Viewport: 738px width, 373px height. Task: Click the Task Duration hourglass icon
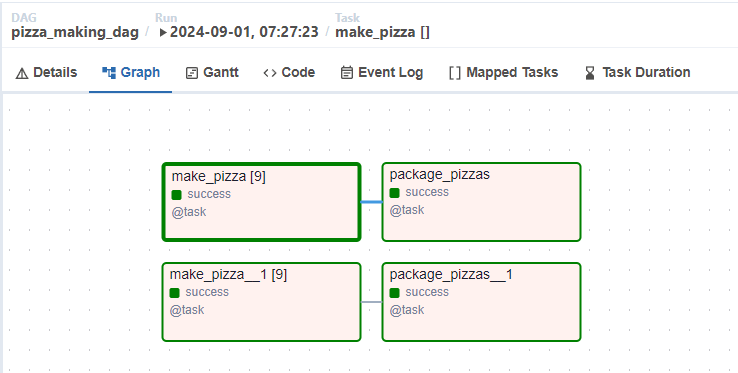pos(590,73)
